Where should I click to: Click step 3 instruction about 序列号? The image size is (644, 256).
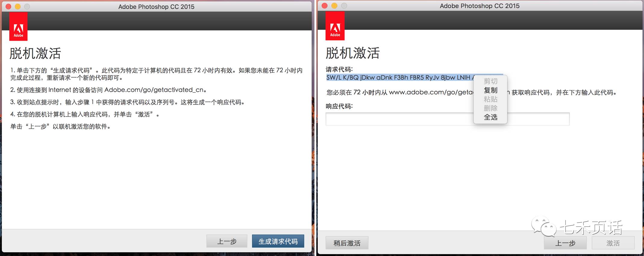pos(127,102)
